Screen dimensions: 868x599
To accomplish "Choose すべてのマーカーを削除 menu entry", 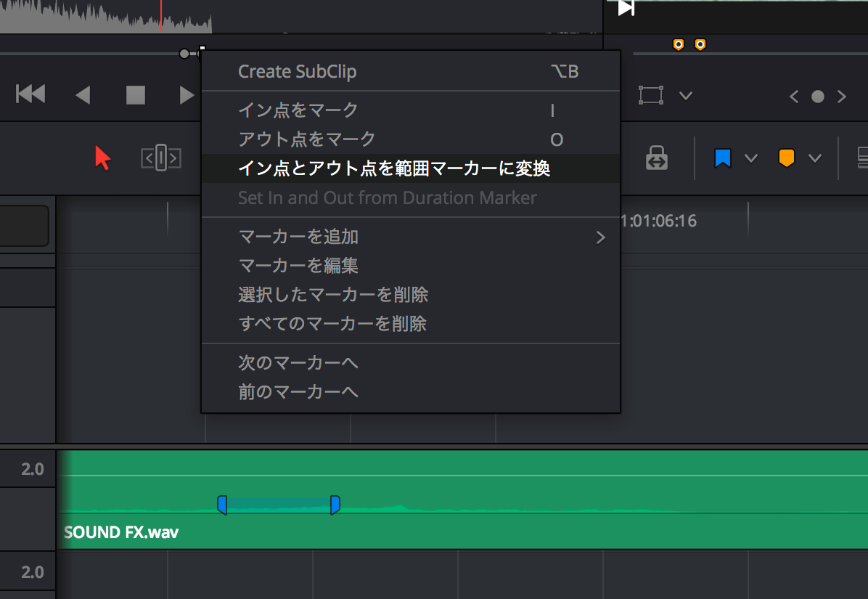I will 332,324.
